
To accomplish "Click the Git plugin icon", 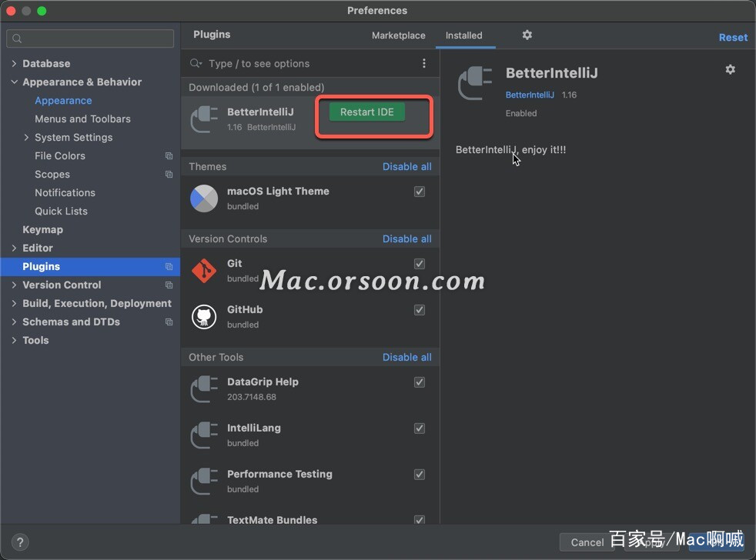I will coord(204,271).
